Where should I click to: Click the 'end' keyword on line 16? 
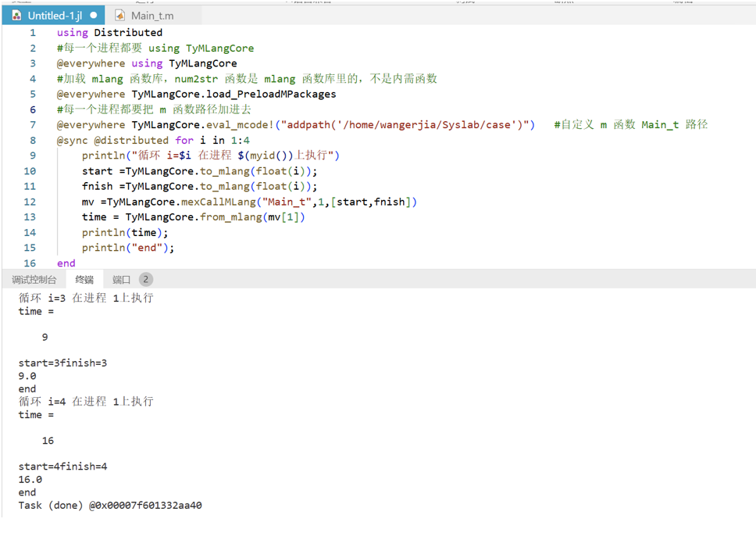66,263
